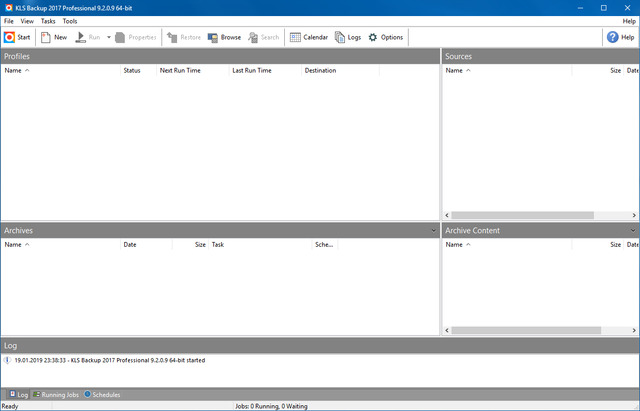Switch to the Schedules tab
Screen dimensions: 640x411
[x=102, y=395]
